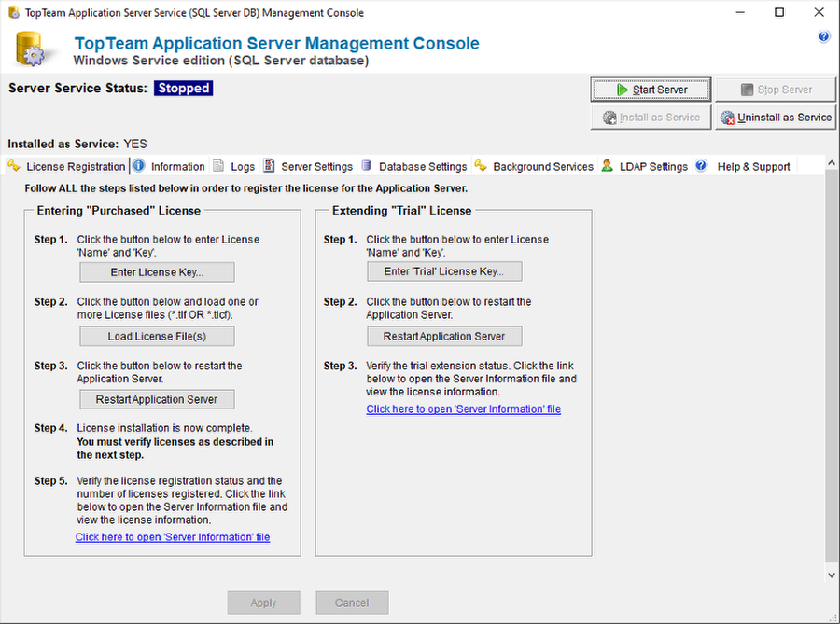840x624 pixels.
Task: Click the checklist icon beside Server Settings
Action: [269, 166]
